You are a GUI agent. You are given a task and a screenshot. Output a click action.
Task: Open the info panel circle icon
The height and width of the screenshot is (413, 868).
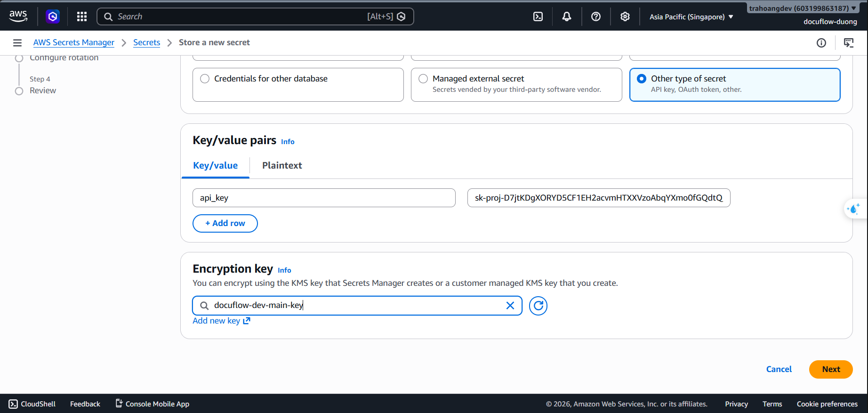click(821, 43)
